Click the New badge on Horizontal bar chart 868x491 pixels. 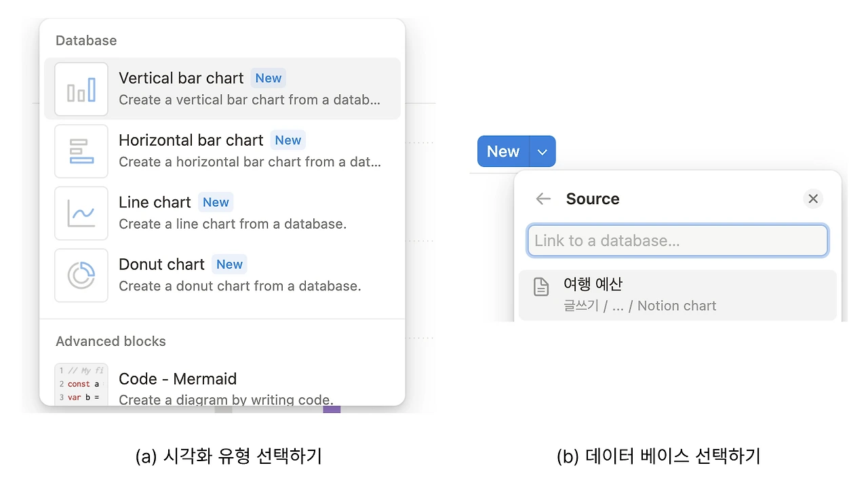click(288, 140)
